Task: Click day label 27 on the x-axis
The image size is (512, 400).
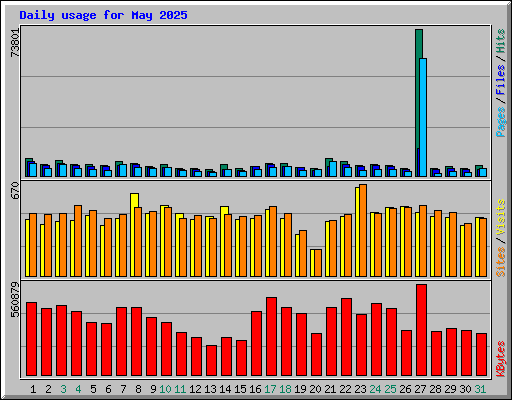Action: [420, 389]
